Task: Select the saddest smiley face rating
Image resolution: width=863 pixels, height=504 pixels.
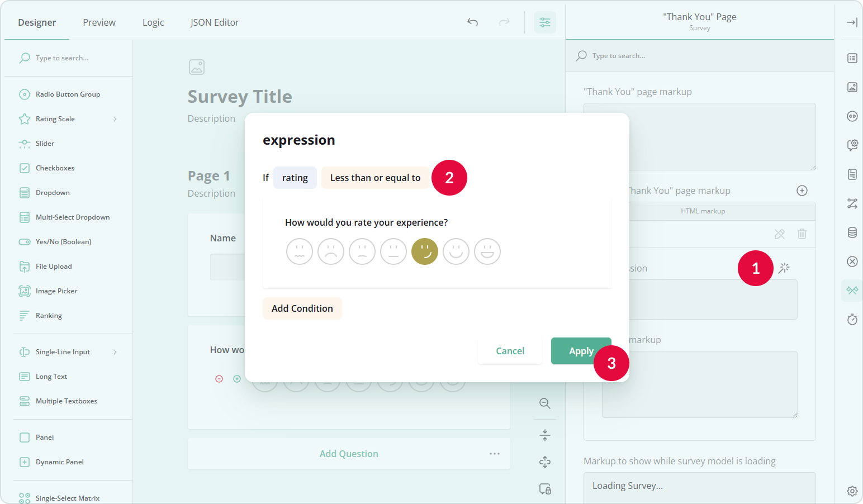Action: (x=299, y=251)
